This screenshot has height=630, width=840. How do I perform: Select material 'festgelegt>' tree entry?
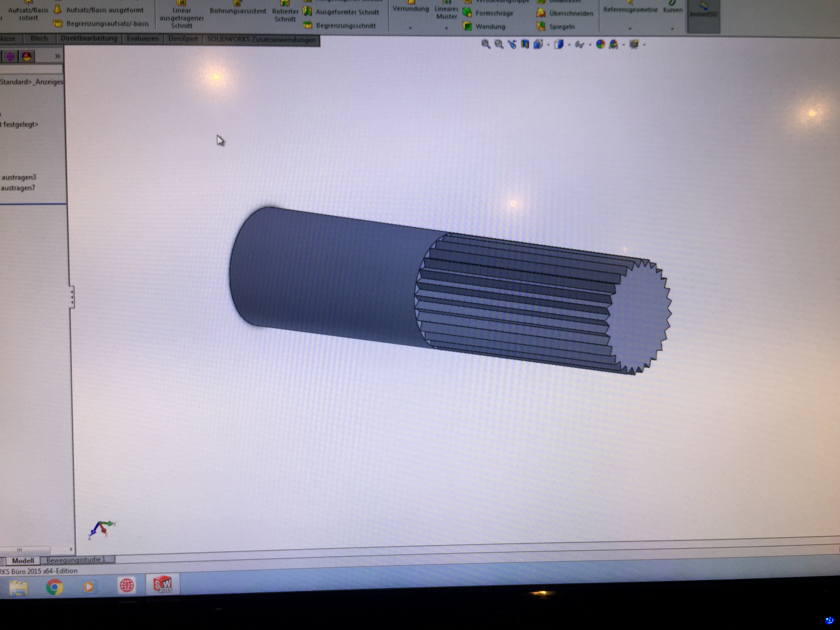20,124
